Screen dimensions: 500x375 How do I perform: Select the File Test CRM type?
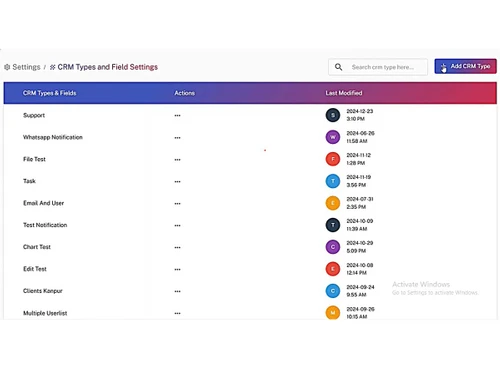point(34,159)
